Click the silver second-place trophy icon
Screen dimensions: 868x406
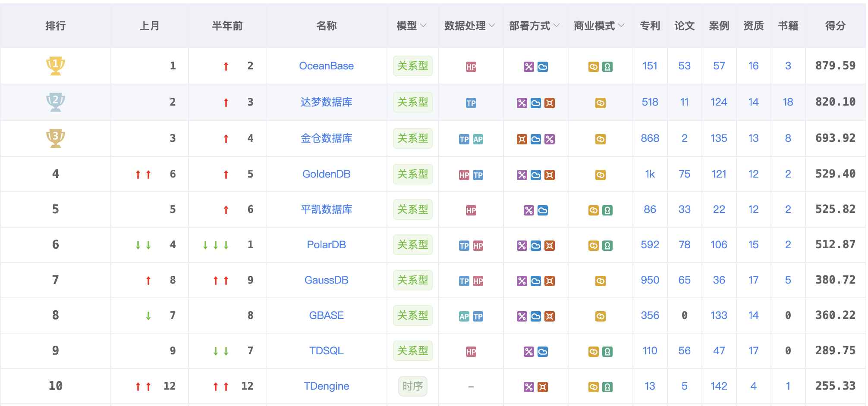(x=56, y=102)
